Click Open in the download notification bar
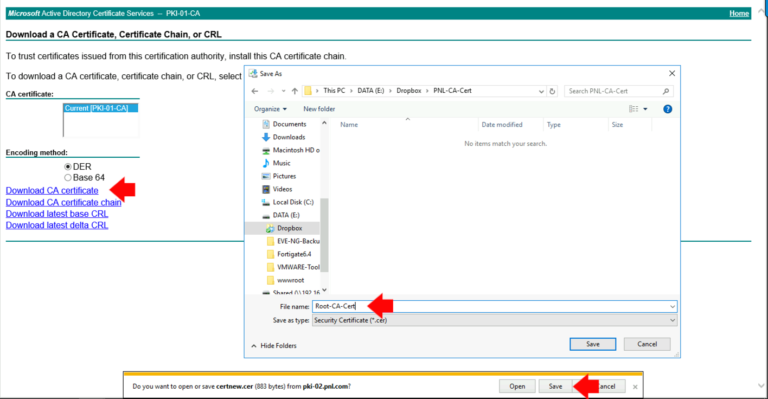768x399 pixels. point(517,386)
